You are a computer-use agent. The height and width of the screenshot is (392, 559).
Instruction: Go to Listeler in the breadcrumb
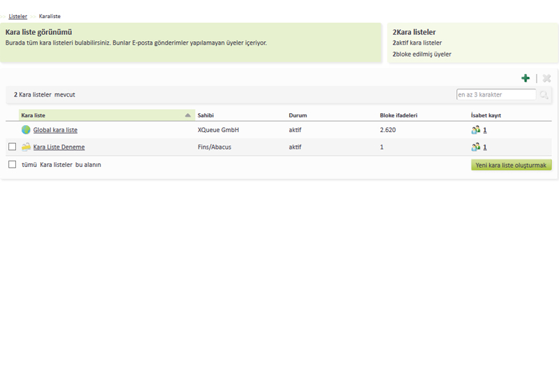click(18, 16)
